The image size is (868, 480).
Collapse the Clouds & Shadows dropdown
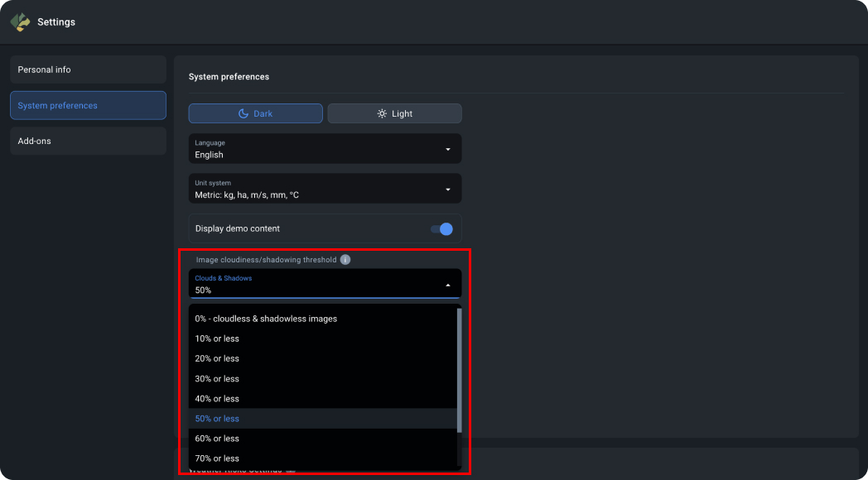click(x=325, y=284)
